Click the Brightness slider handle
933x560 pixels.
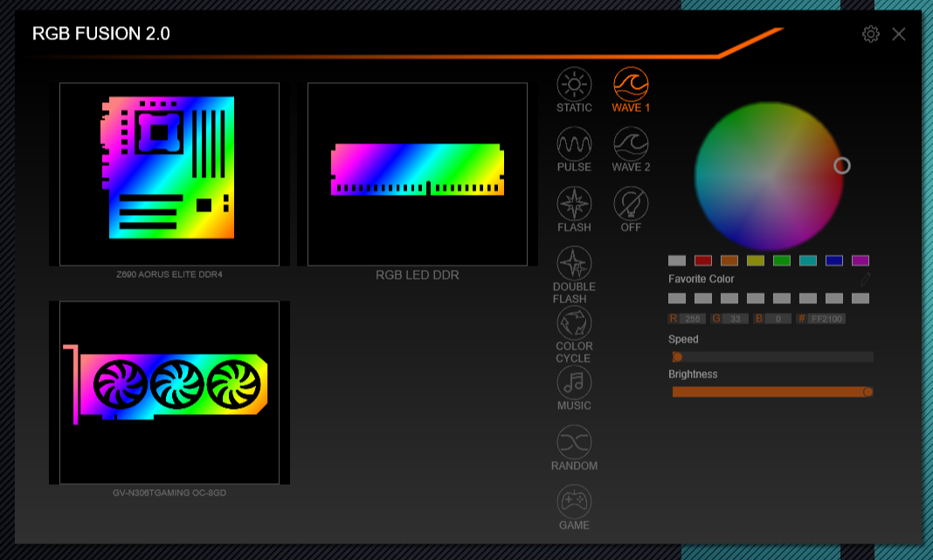(868, 391)
